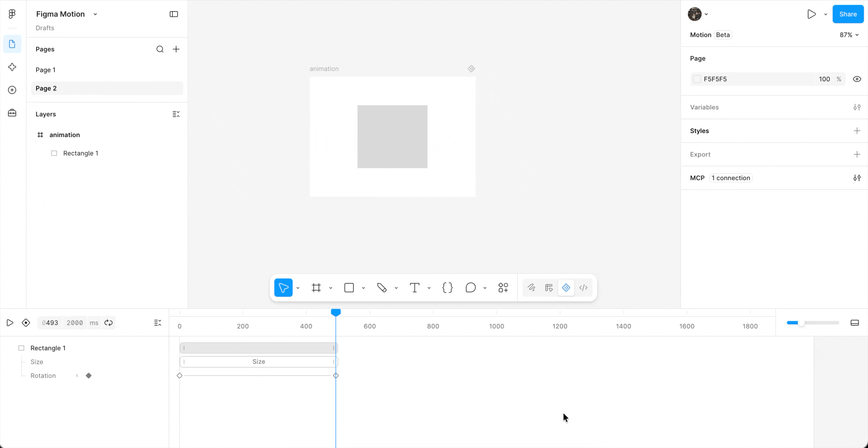Select the curly braces code tool
Screen dimensions: 868x448
click(448, 288)
